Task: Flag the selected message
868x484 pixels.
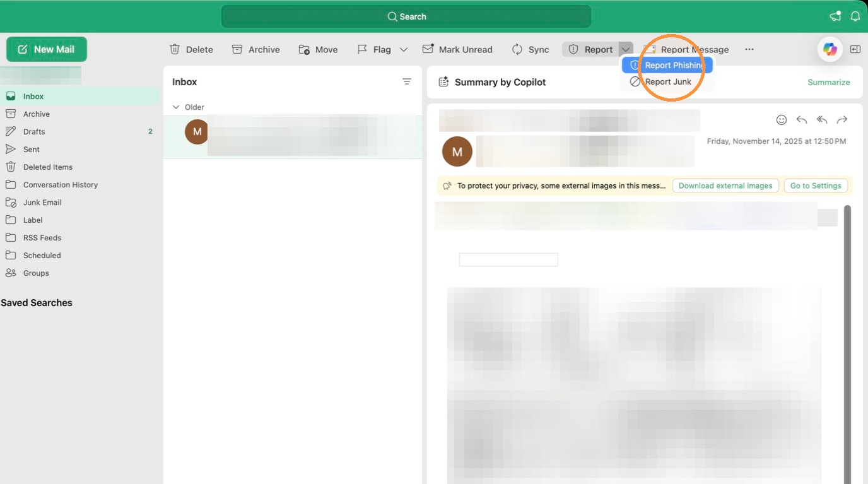Action: pos(374,49)
